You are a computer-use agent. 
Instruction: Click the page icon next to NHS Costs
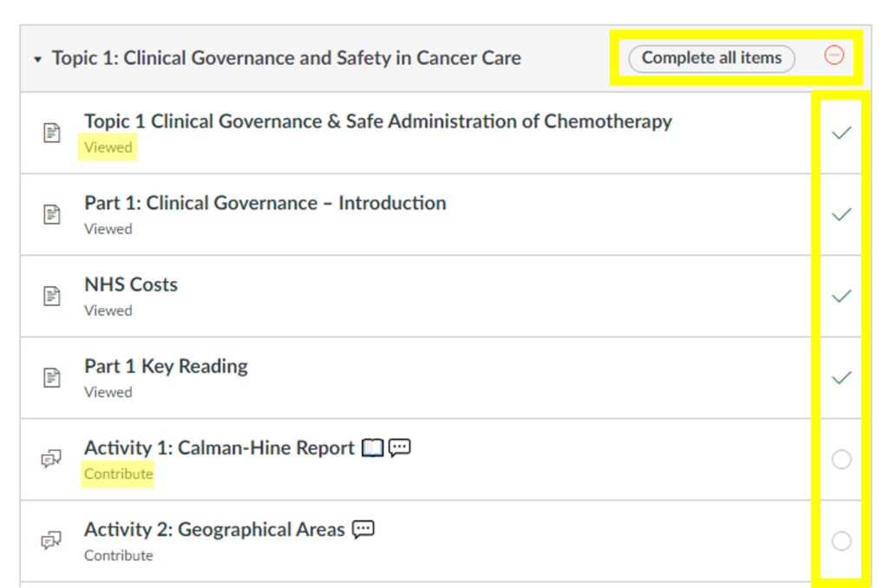[x=52, y=296]
